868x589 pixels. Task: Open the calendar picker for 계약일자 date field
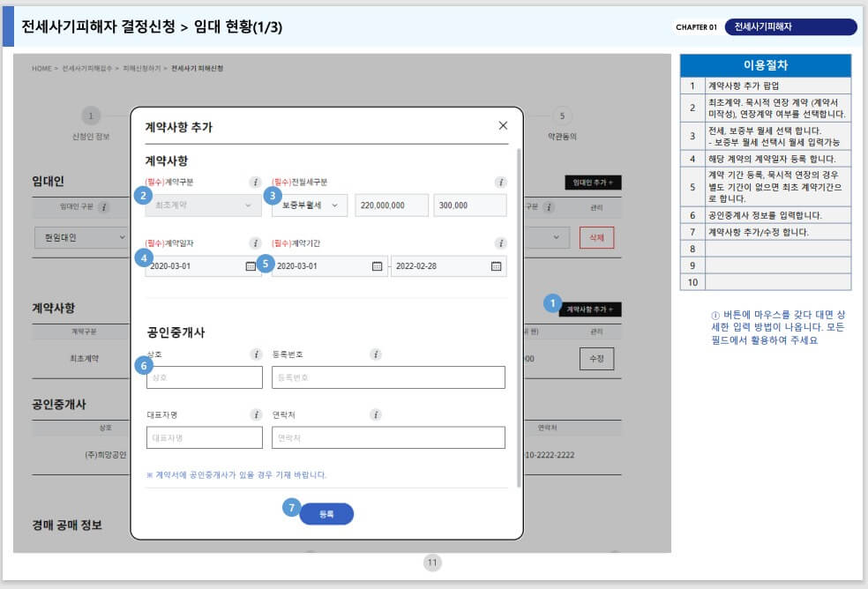[250, 265]
